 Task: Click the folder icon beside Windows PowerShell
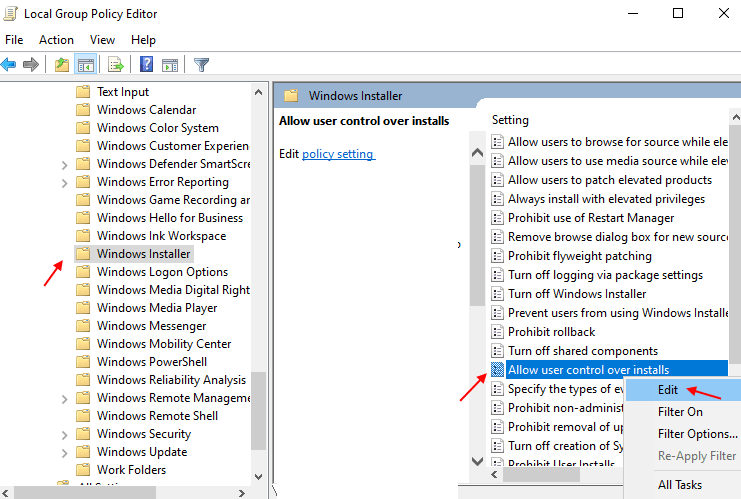(x=83, y=361)
